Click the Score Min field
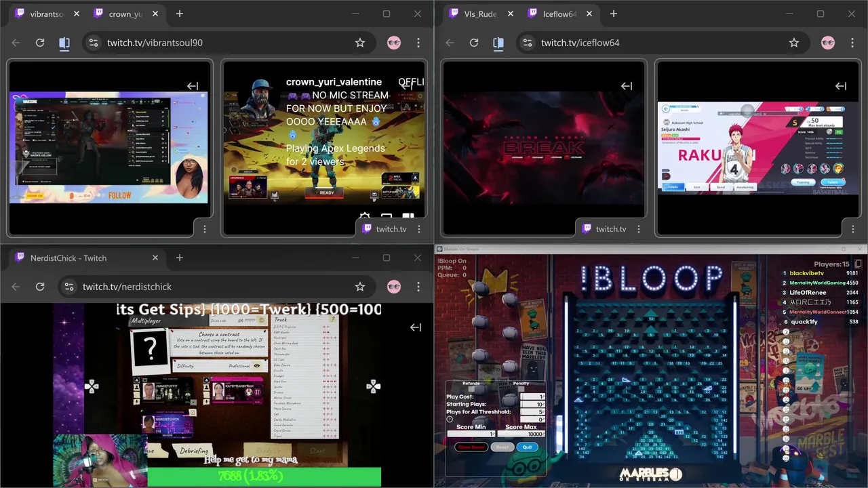This screenshot has width=868, height=488. click(x=471, y=434)
